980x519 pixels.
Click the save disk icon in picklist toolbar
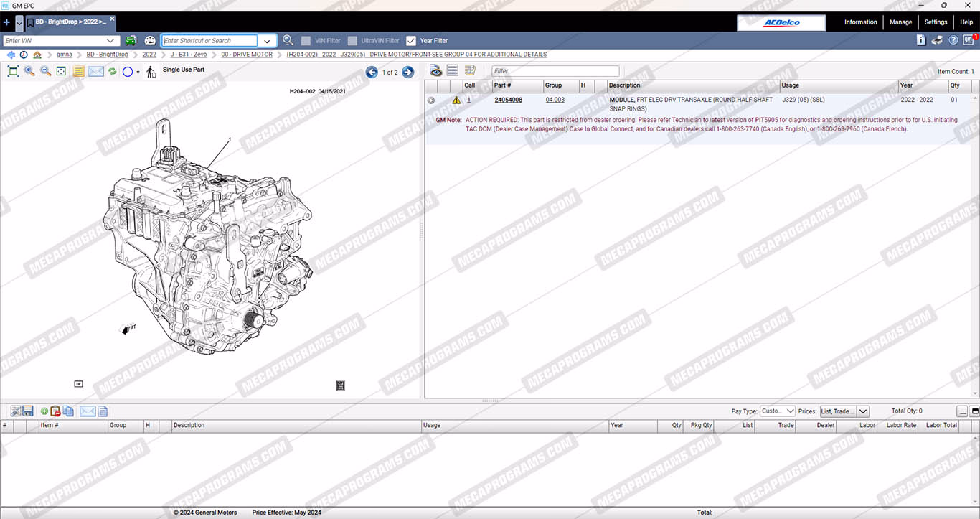pyautogui.click(x=28, y=411)
